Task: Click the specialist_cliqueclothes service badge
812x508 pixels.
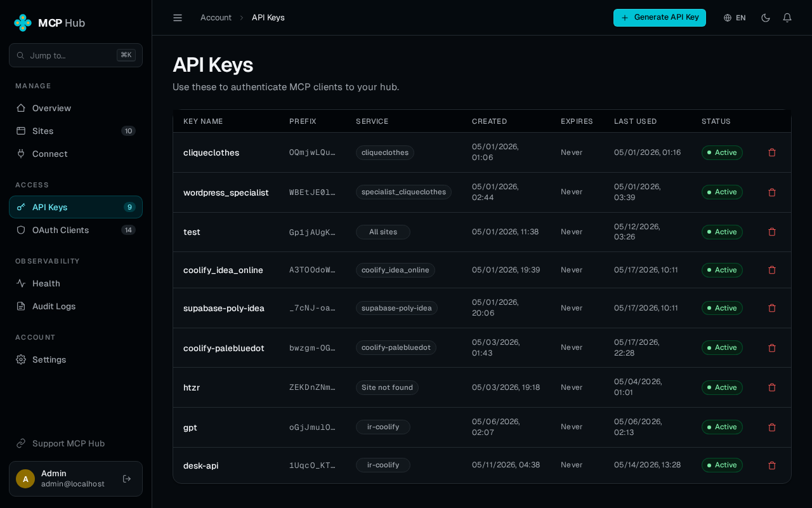Action: click(x=403, y=192)
